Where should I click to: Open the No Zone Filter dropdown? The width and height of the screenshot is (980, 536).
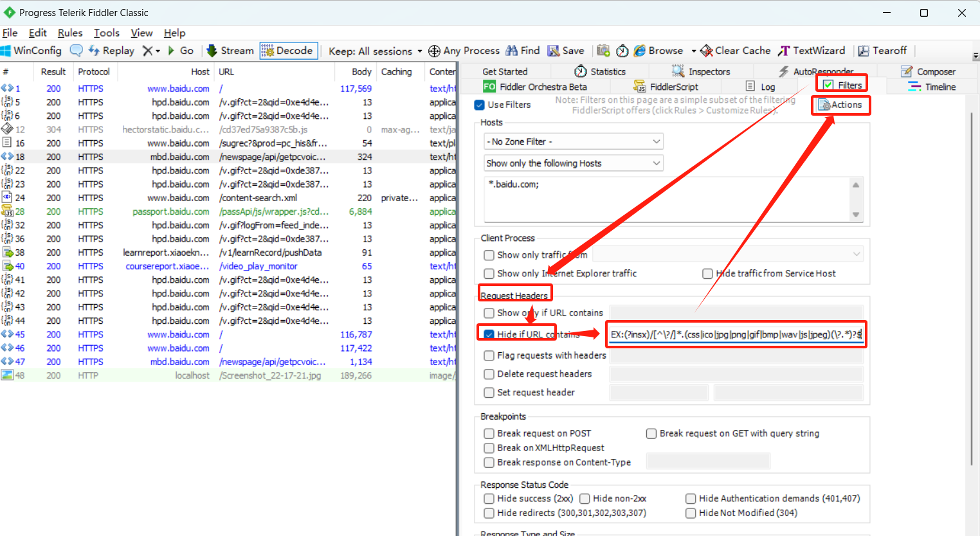574,141
